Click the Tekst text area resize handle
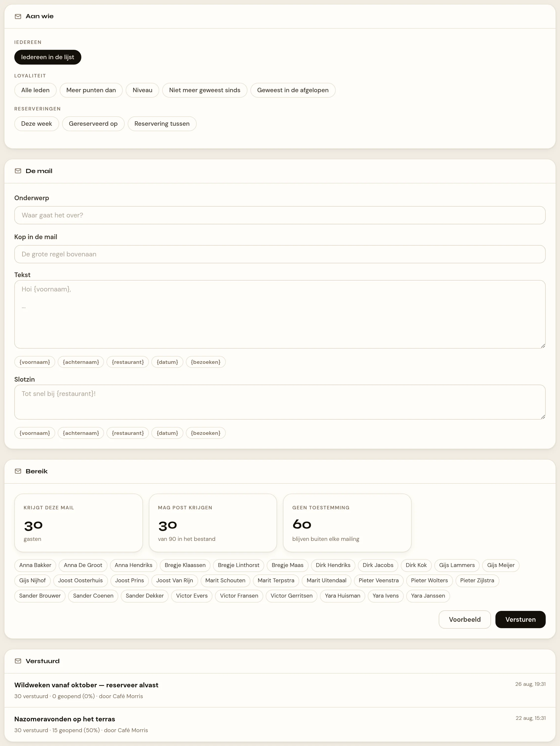Screen dimensions: 560x746 543,346
